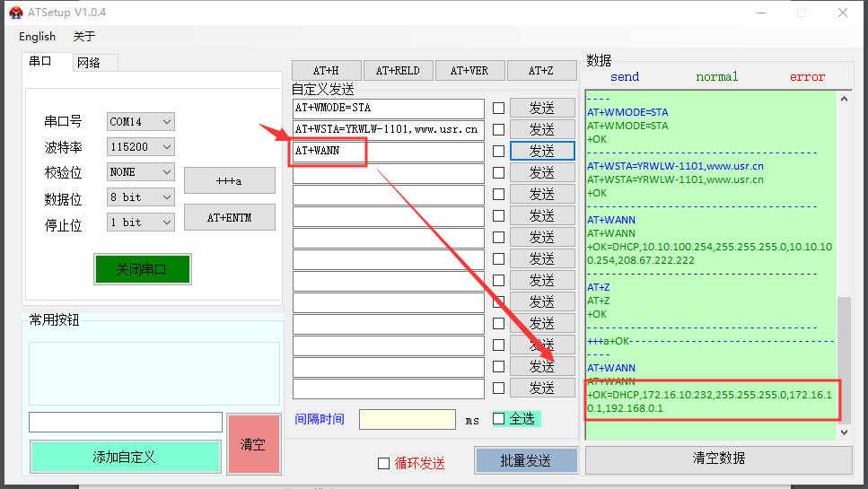Tick the checkbox beside AT+WMODE=STA

(x=498, y=108)
